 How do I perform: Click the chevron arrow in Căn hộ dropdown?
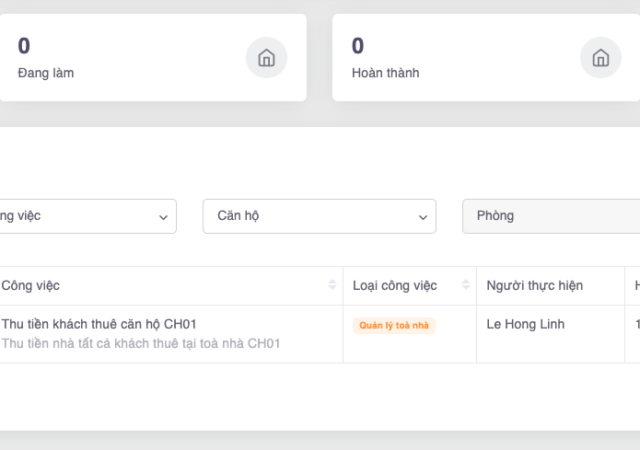[x=422, y=217]
